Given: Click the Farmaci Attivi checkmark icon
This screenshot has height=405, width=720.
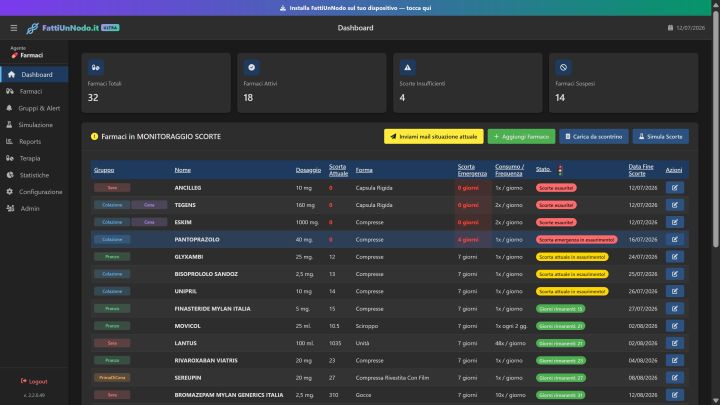Looking at the screenshot, I should [x=251, y=68].
